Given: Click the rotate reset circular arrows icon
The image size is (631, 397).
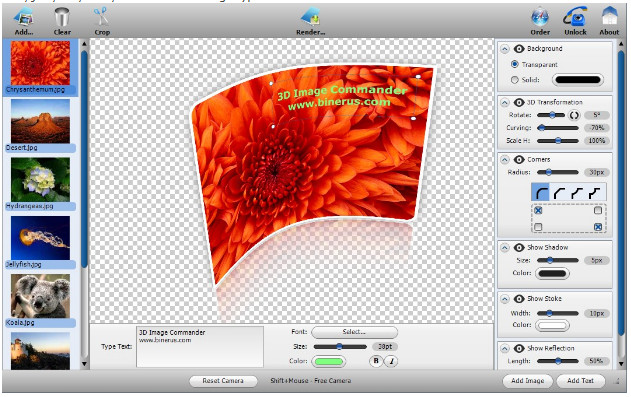Looking at the screenshot, I should (x=574, y=115).
